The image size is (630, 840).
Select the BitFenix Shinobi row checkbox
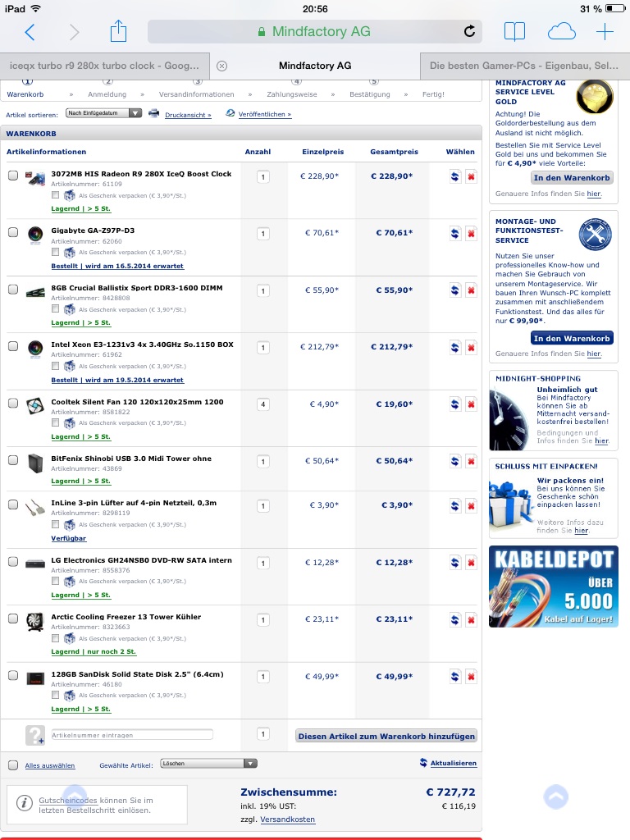point(13,460)
